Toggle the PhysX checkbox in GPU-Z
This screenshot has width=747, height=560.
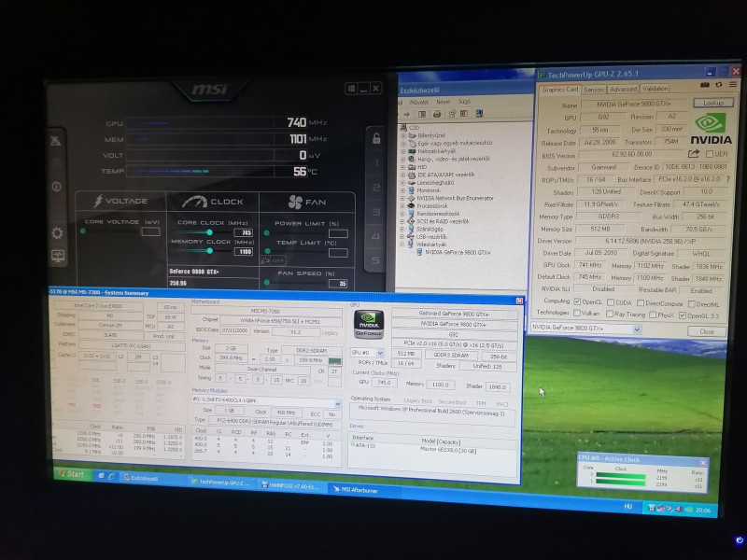tap(653, 315)
